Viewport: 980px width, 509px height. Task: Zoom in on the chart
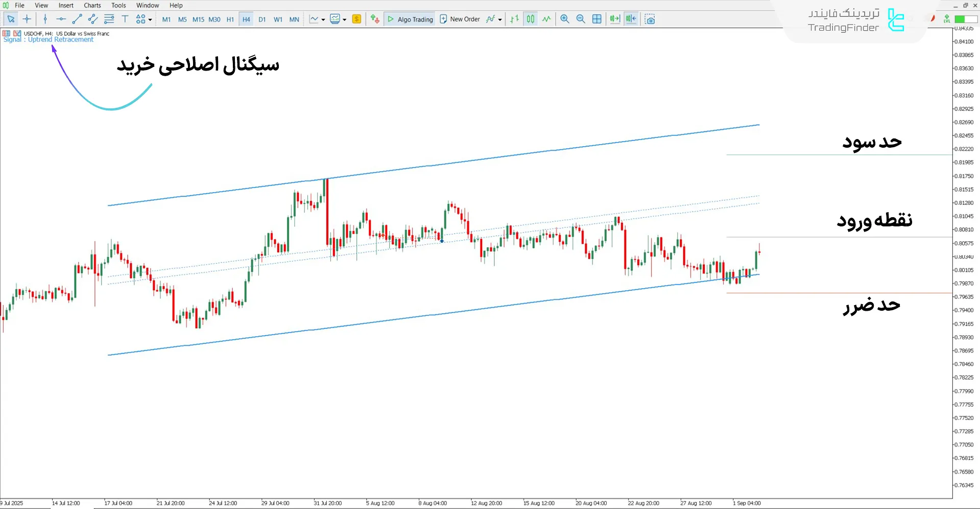[x=564, y=19]
